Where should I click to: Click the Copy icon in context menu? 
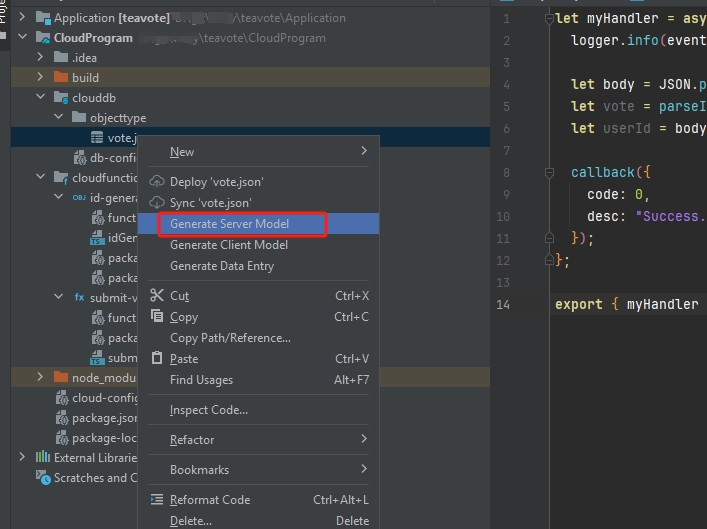point(157,316)
